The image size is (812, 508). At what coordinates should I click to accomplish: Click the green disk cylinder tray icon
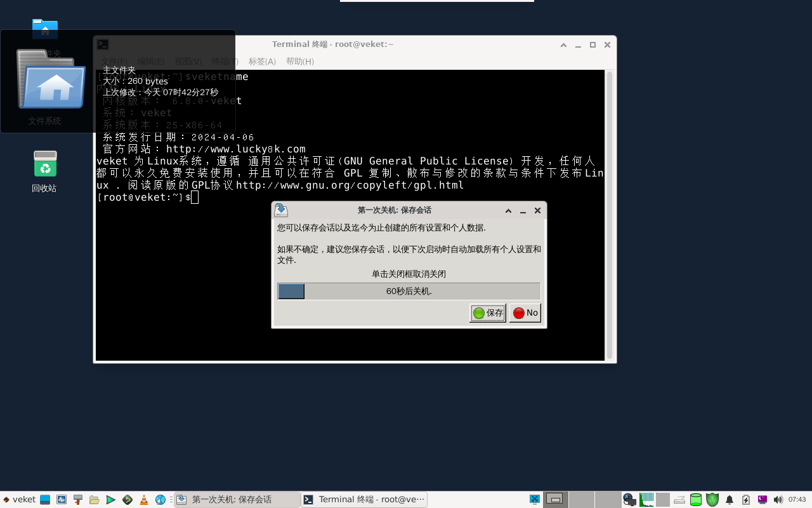pyautogui.click(x=696, y=500)
